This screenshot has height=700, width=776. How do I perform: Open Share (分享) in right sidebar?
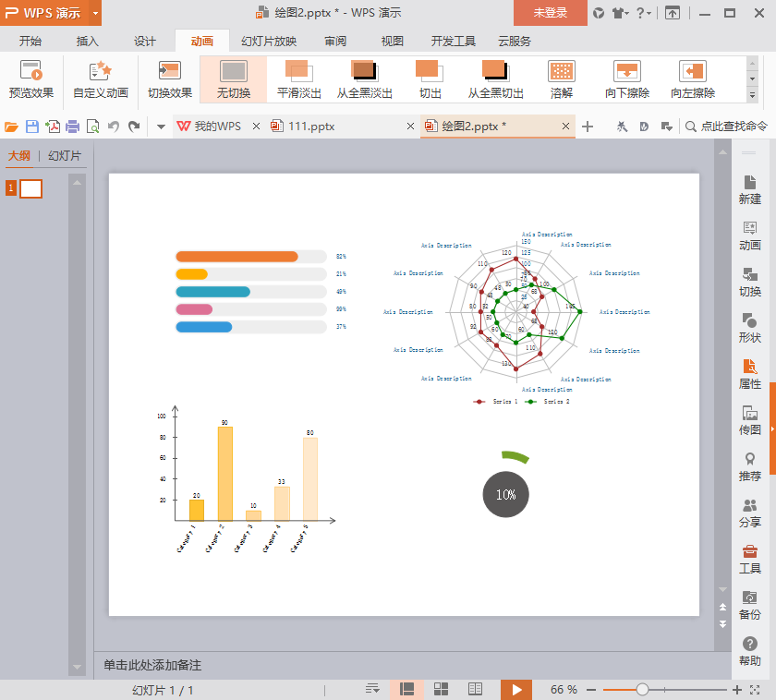point(750,513)
